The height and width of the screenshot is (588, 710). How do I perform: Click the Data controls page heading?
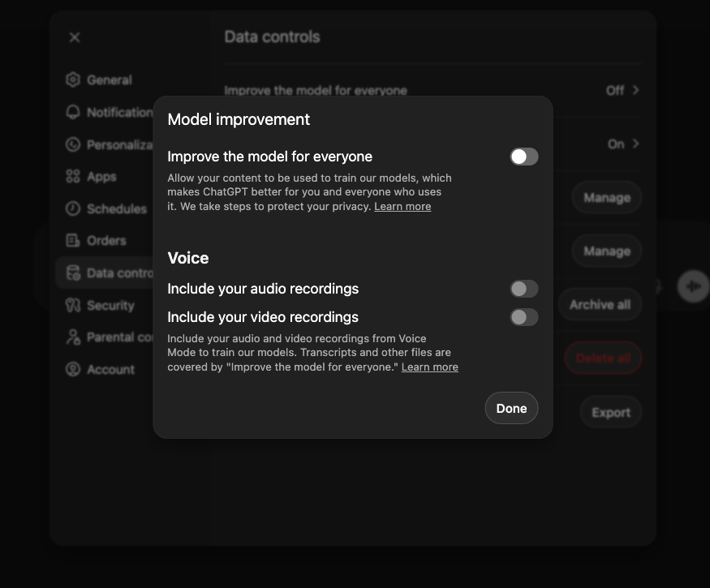[x=272, y=36]
